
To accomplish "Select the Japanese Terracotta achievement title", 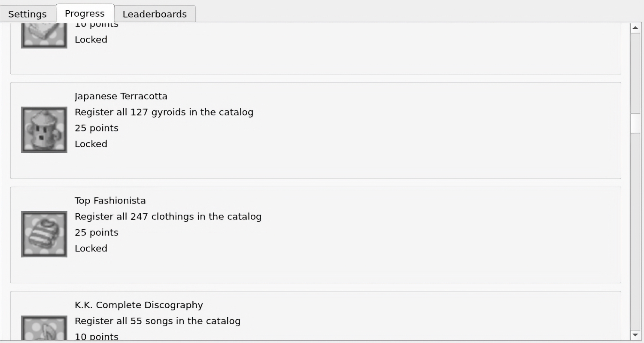I will [121, 96].
